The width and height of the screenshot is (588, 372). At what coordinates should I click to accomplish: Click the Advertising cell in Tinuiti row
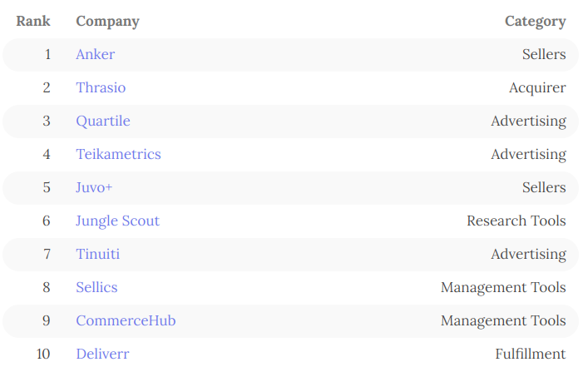[x=528, y=255]
